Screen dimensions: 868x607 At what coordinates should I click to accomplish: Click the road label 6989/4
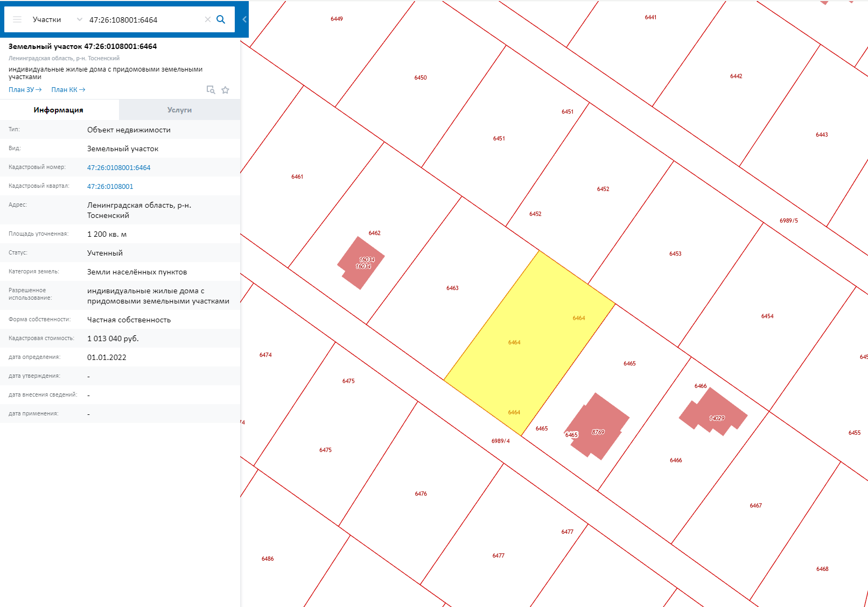500,441
